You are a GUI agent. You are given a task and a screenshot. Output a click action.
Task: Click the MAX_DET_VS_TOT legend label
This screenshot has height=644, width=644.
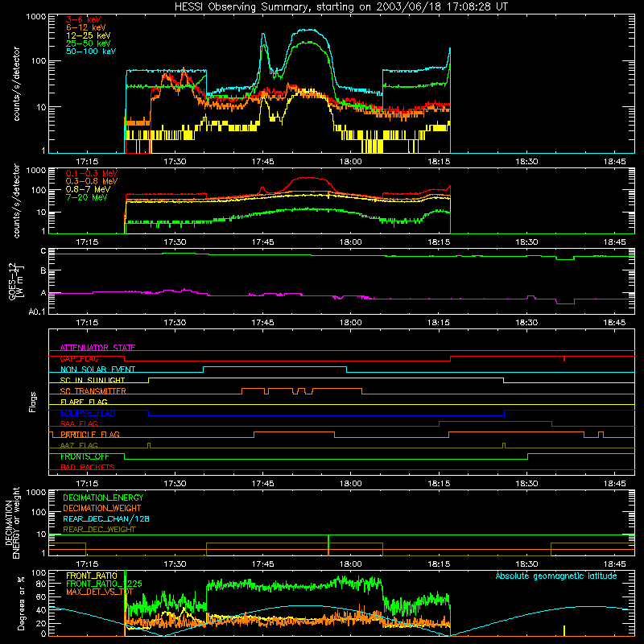[x=100, y=592]
